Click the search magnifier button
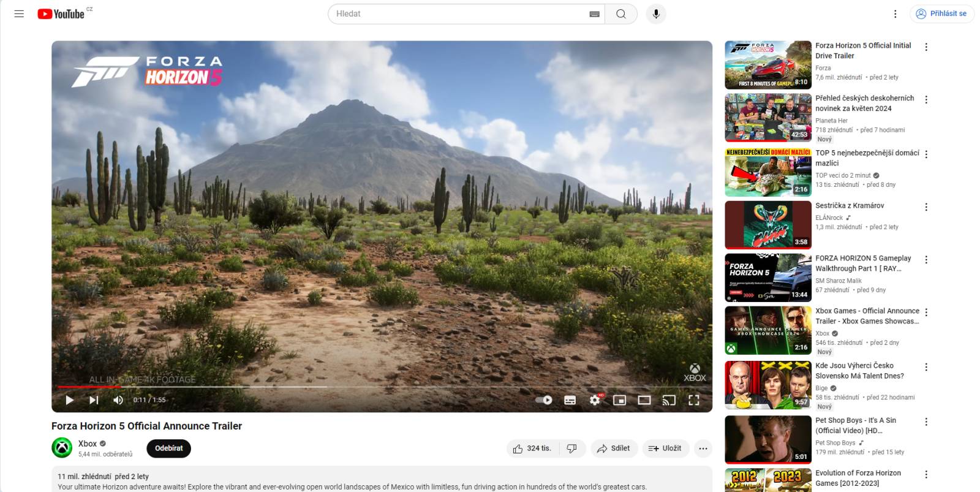The height and width of the screenshot is (492, 980). [621, 13]
